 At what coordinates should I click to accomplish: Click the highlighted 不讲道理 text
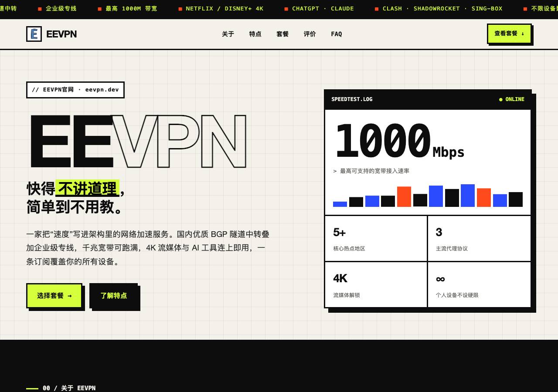click(88, 188)
